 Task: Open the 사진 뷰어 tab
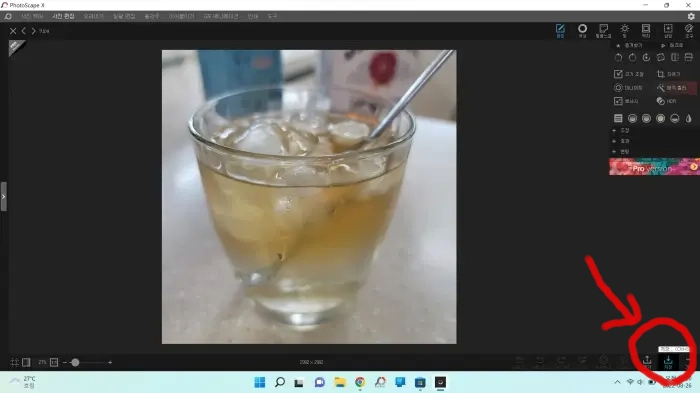click(x=32, y=16)
